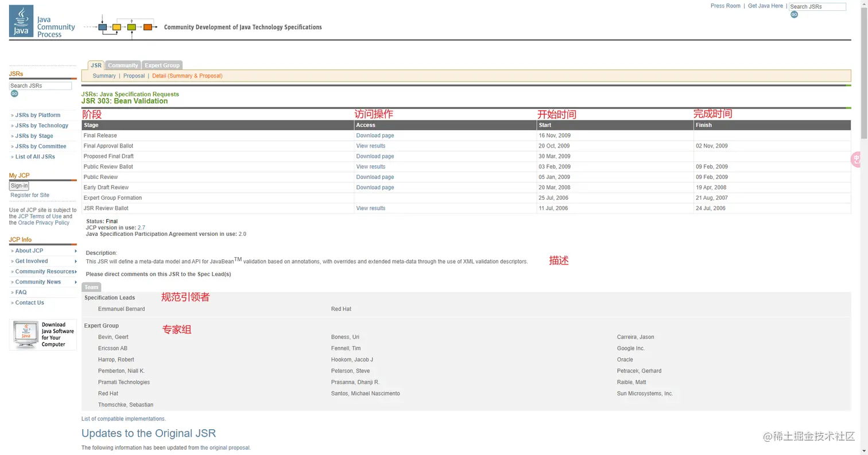Open Download page for Public Review row
This screenshot has width=868, height=455.
coord(375,177)
